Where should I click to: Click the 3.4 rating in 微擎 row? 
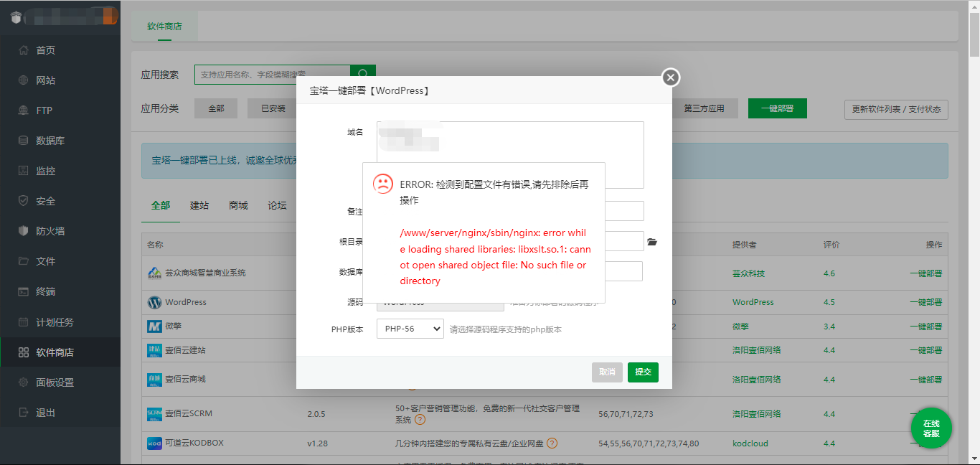coord(829,327)
